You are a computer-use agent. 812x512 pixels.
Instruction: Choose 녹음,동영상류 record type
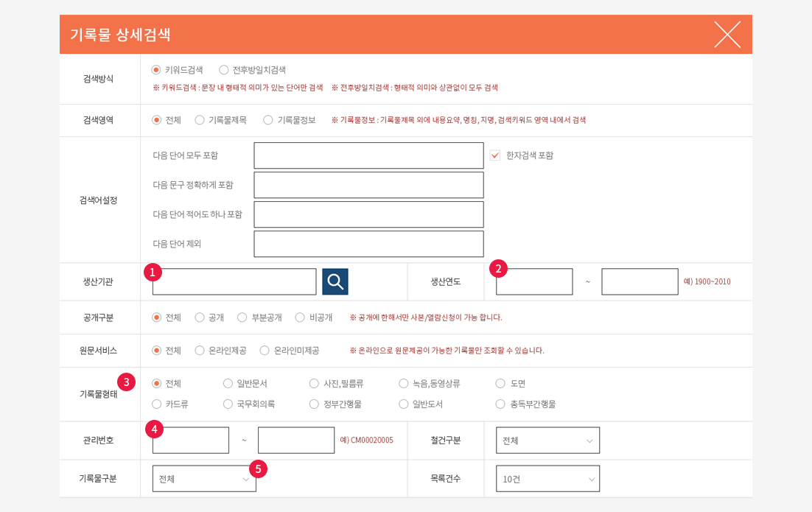[x=404, y=384]
